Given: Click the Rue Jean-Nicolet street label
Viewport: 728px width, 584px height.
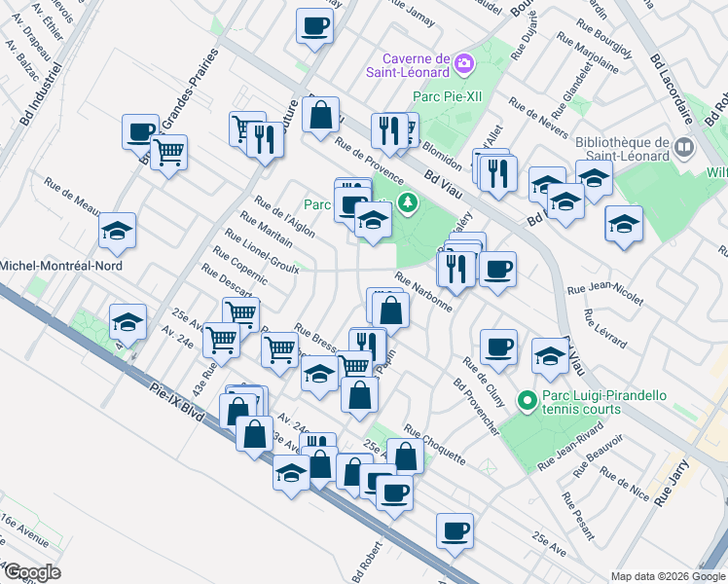Looking at the screenshot, I should tap(605, 294).
